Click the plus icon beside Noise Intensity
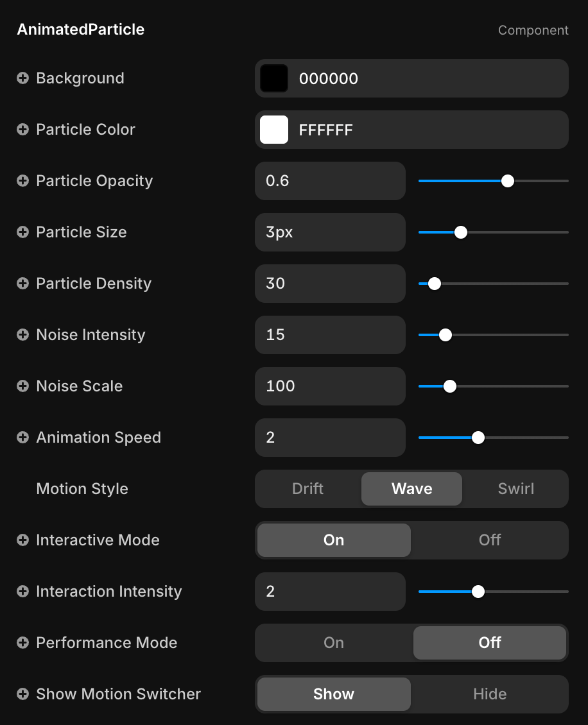This screenshot has width=588, height=725. click(22, 335)
